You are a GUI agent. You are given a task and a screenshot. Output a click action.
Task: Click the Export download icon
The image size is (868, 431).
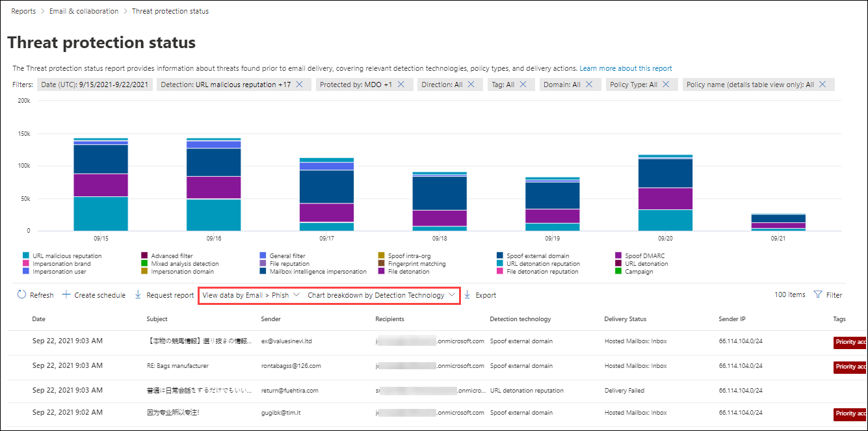point(467,295)
